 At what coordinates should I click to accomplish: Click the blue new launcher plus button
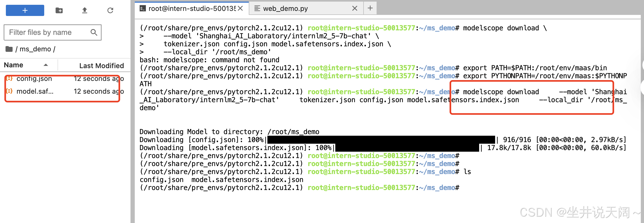pos(25,10)
